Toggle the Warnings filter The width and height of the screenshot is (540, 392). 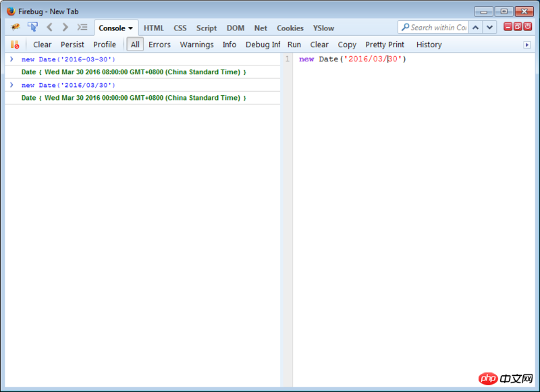click(196, 45)
